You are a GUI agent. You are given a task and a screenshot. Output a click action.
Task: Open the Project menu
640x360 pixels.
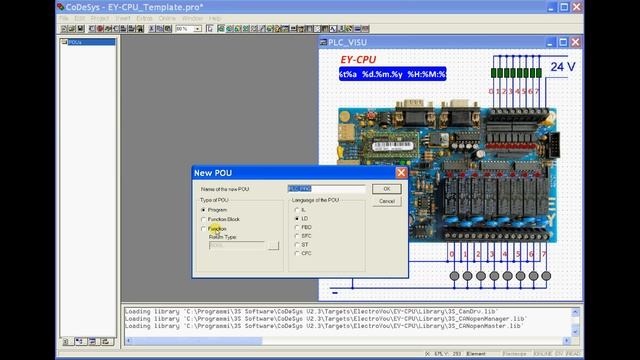[x=100, y=18]
